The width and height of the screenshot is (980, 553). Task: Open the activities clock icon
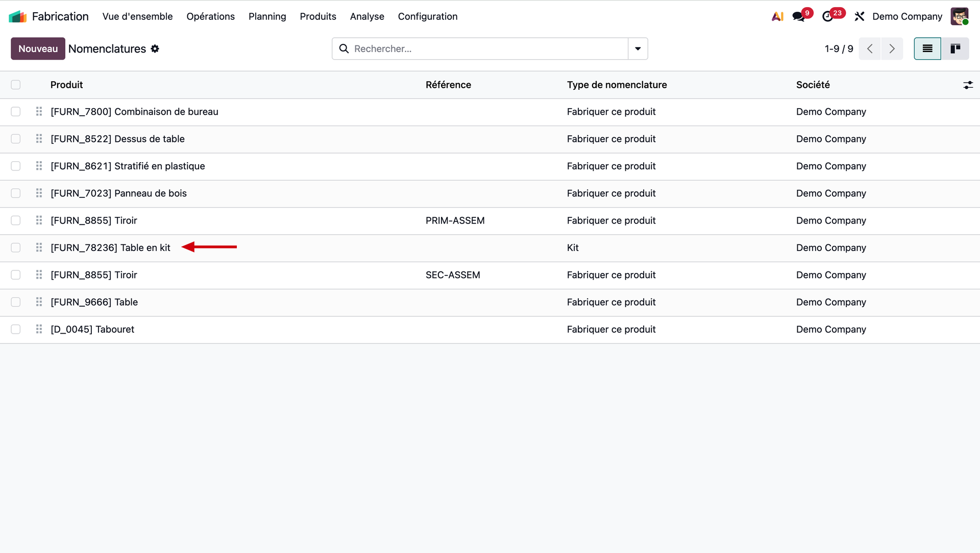828,16
